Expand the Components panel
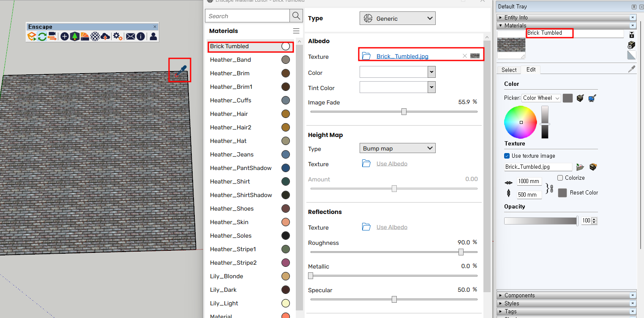Viewport: 644px width, 318px height. (567, 295)
